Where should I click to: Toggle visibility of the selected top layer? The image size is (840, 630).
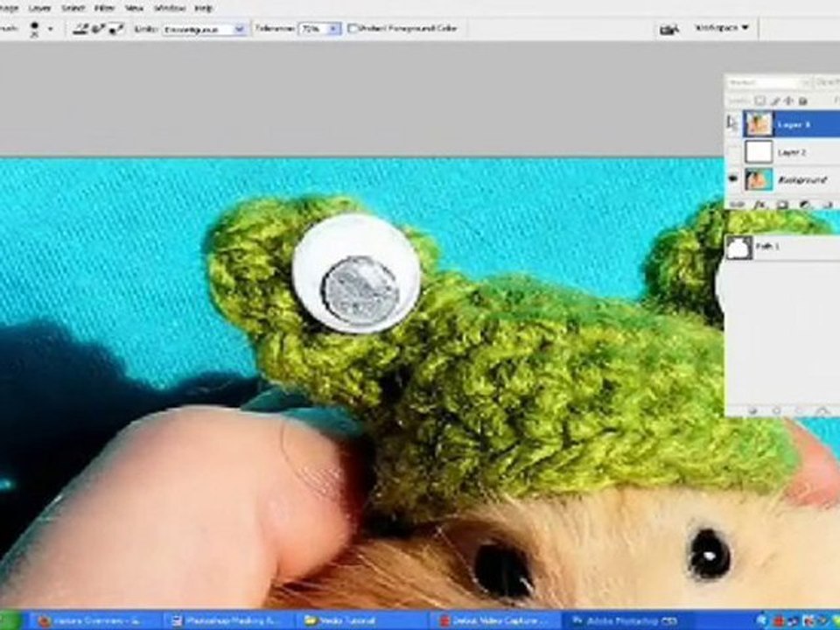pos(733,123)
